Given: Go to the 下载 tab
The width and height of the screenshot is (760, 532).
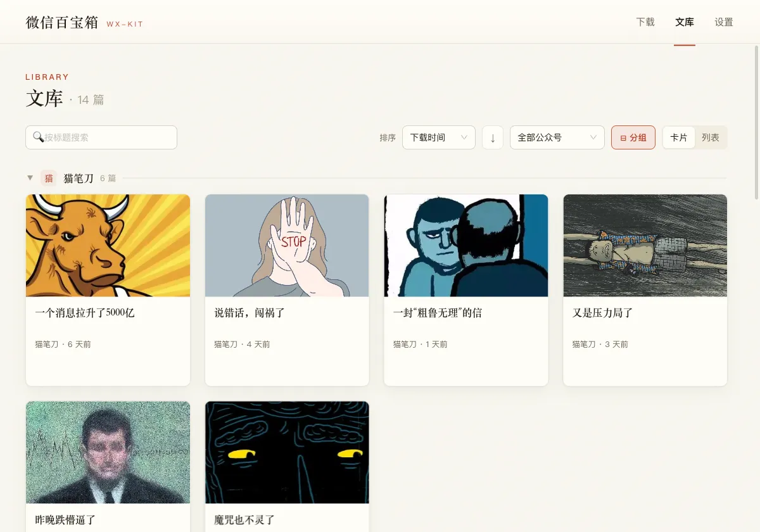Looking at the screenshot, I should click(645, 22).
